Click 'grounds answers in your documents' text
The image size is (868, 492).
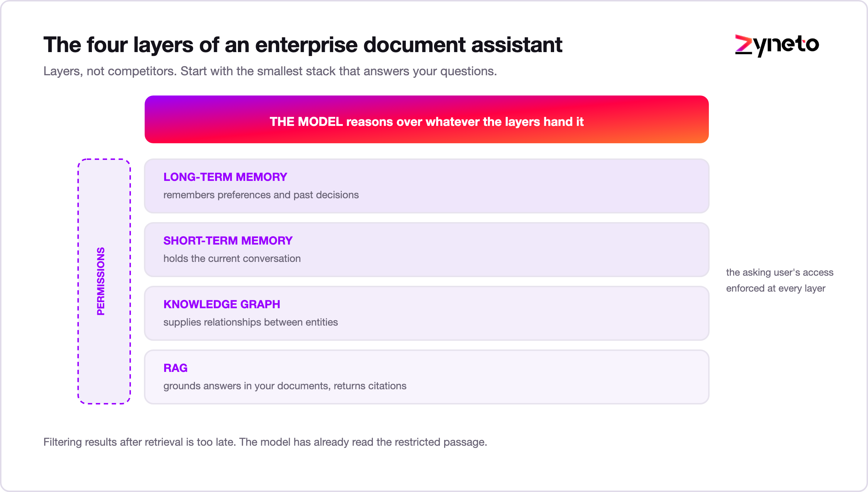point(247,386)
